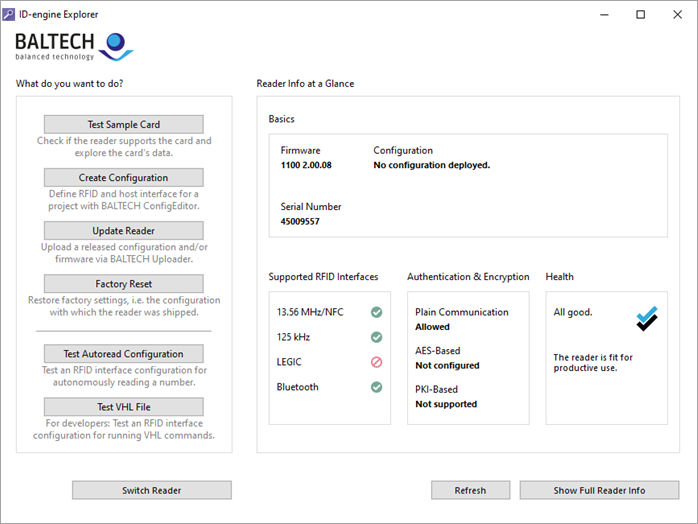Click the 'LEGIC' interface label
The width and height of the screenshot is (698, 524).
tap(289, 362)
